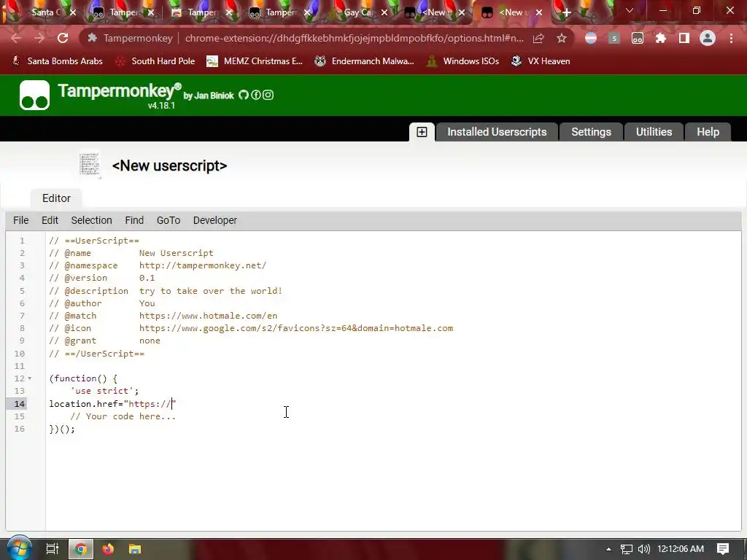Open the Edit menu in editor
Image resolution: width=747 pixels, height=560 pixels.
(50, 220)
